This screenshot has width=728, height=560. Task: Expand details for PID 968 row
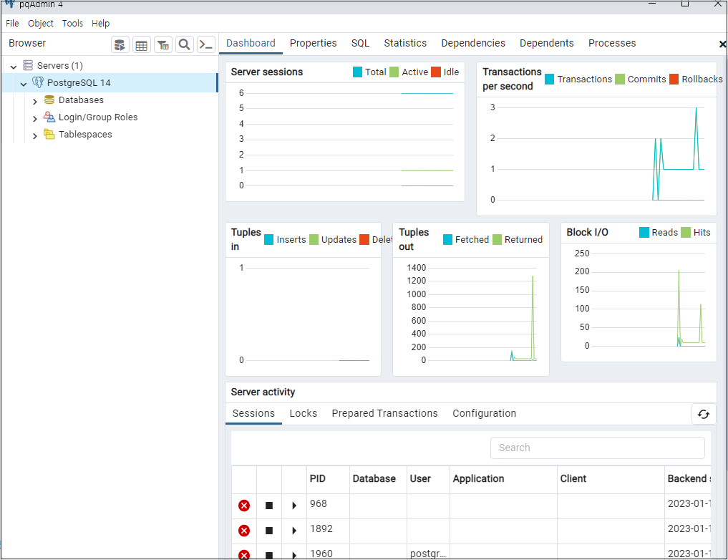pos(294,506)
